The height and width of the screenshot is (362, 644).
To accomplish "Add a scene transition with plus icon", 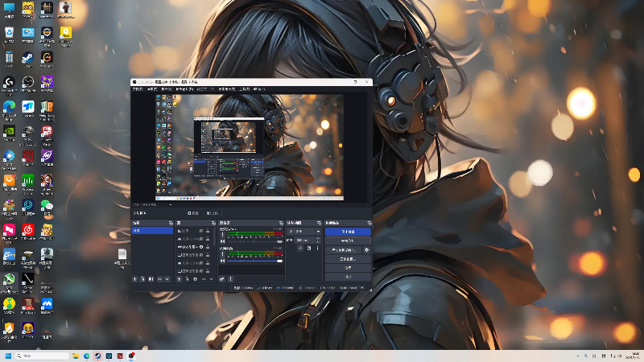I will coord(300,248).
